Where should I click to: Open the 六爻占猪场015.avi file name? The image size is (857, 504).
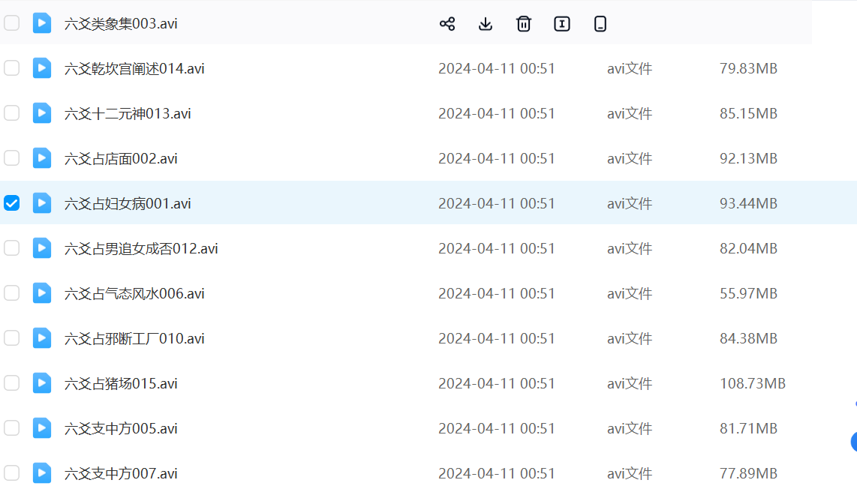121,383
